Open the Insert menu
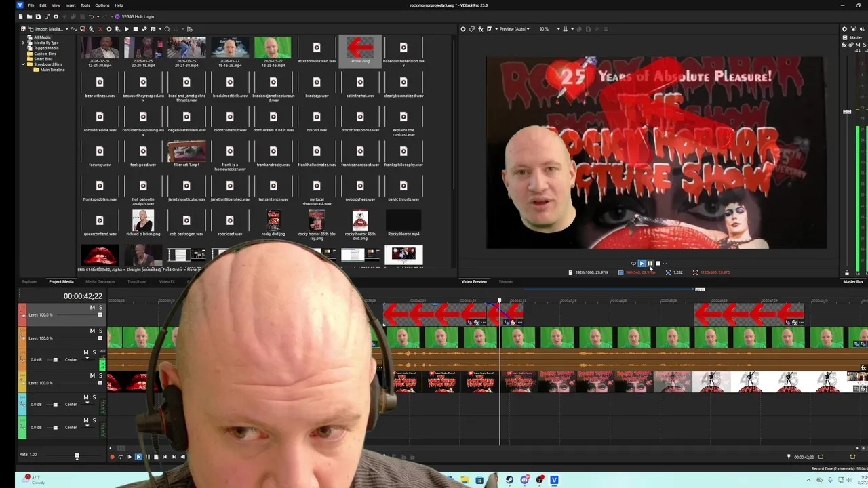Viewport: 868px width, 488px height. (71, 5)
